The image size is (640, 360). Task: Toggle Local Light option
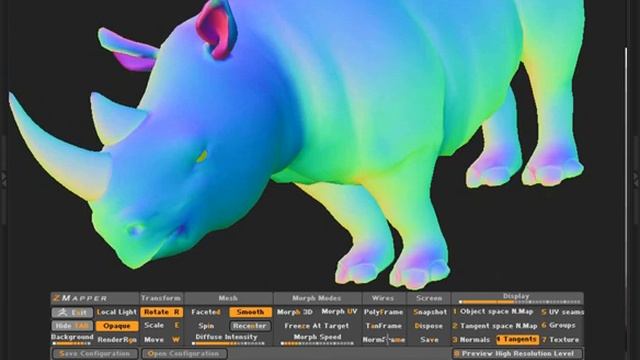pos(117,312)
